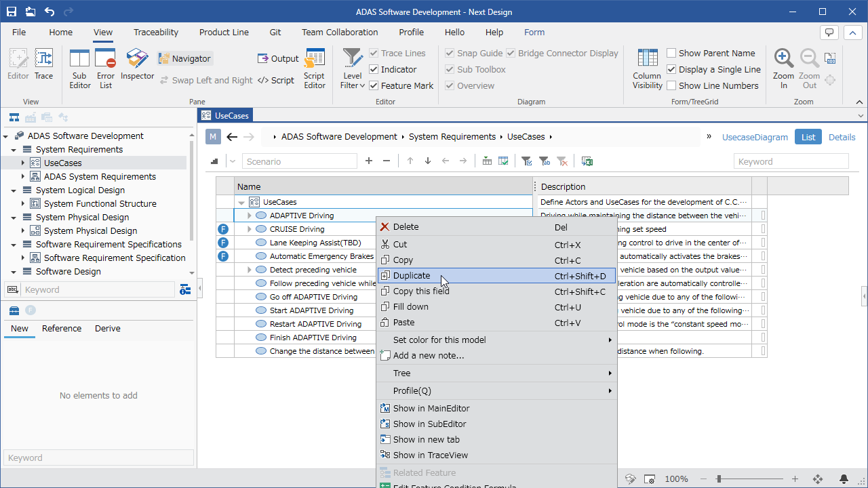Screen dimensions: 868x488
Task: Click the clear filter icon
Action: pos(562,161)
